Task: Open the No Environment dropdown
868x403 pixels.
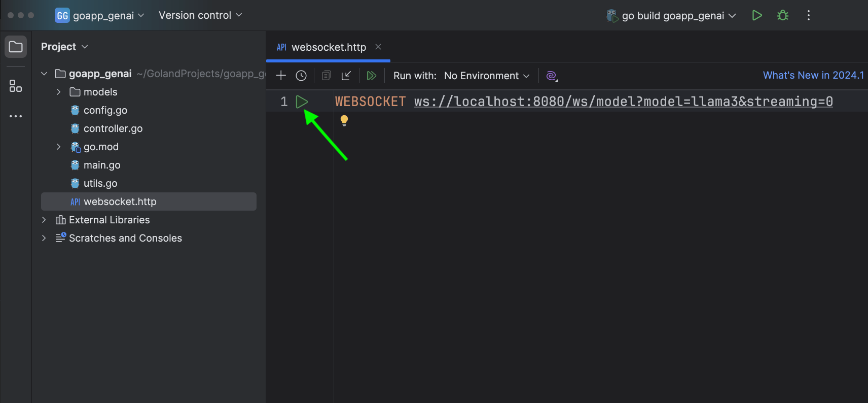Action: (487, 76)
